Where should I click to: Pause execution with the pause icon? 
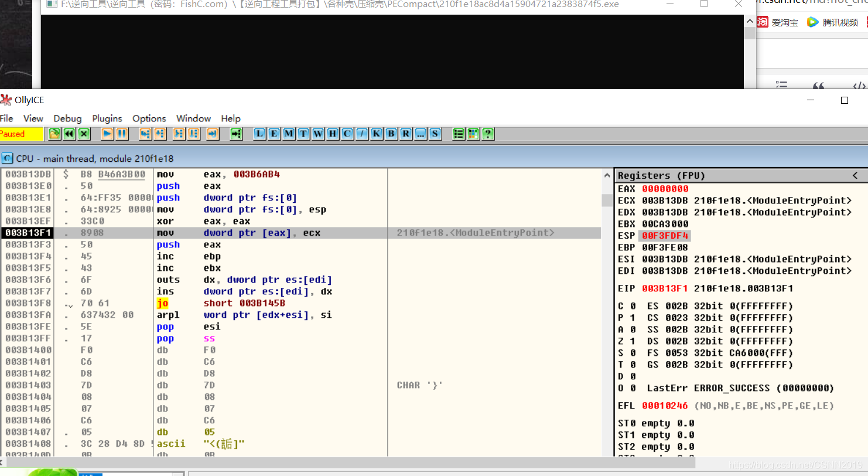tap(122, 134)
